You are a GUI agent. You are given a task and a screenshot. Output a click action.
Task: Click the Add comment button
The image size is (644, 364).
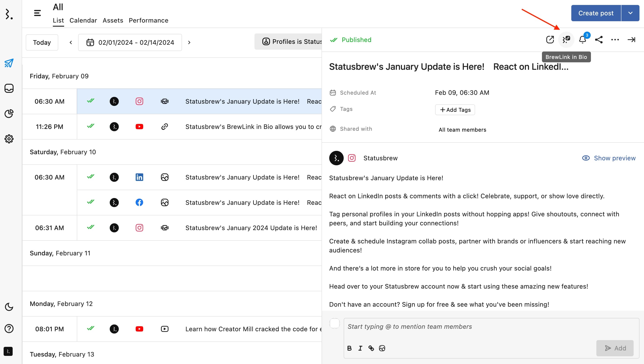(x=615, y=348)
